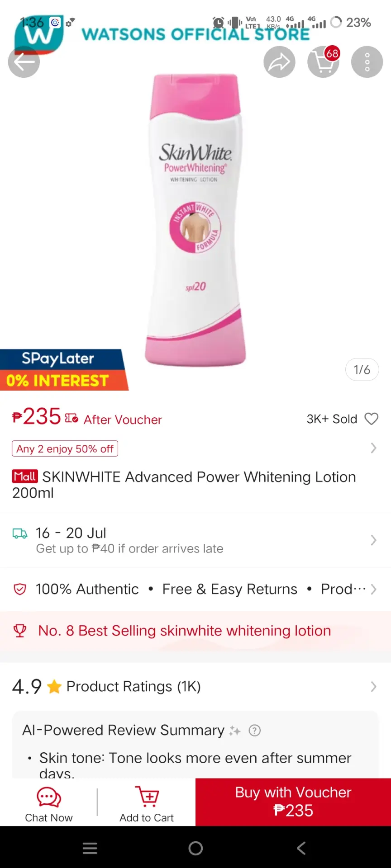Tap the voucher ticket icon beside the price
This screenshot has height=868, width=391.
point(72,418)
